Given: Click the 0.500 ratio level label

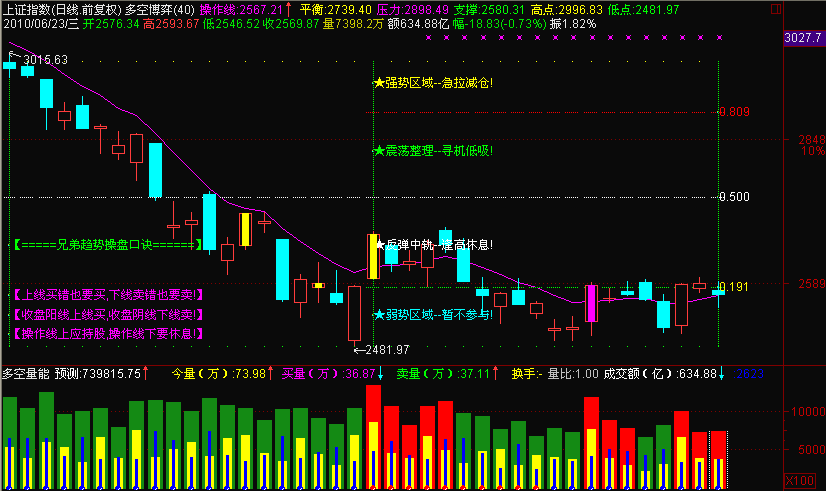Looking at the screenshot, I should coord(734,197).
